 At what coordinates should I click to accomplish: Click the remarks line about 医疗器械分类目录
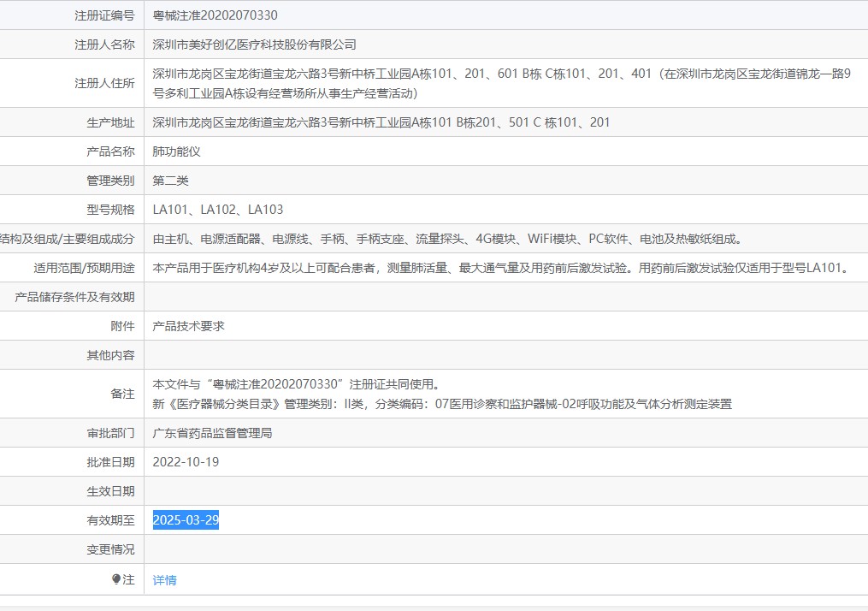[x=441, y=404]
